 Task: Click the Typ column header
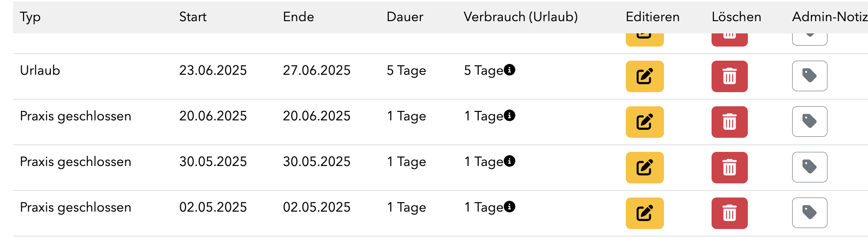coord(30,17)
